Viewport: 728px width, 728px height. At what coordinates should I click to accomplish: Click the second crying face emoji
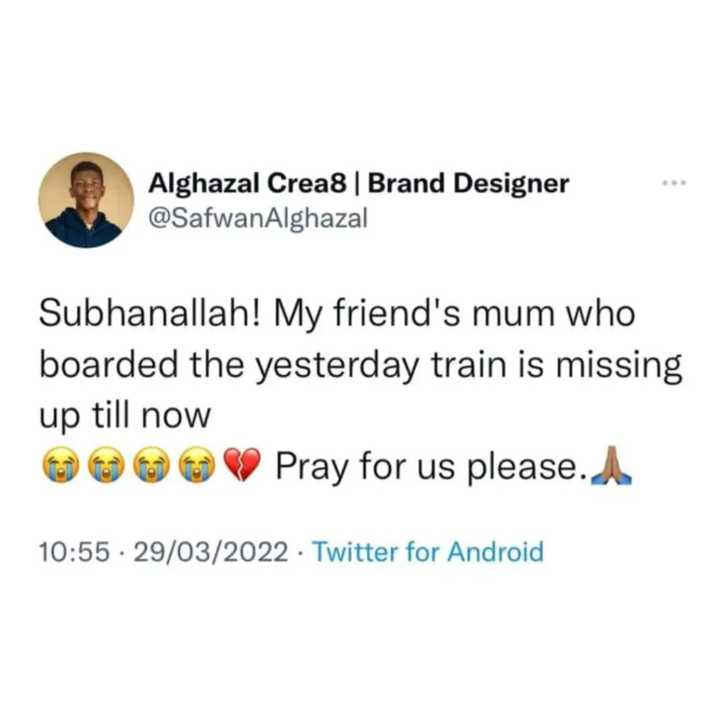click(x=105, y=467)
